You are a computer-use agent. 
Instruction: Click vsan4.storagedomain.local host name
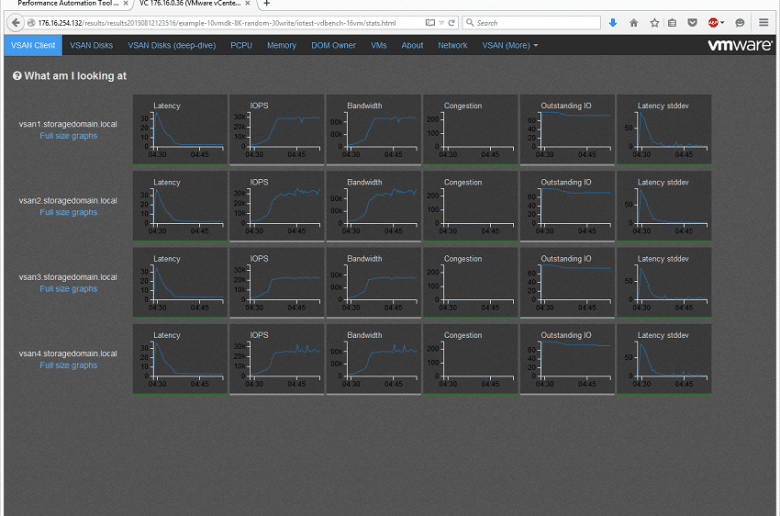tap(68, 353)
